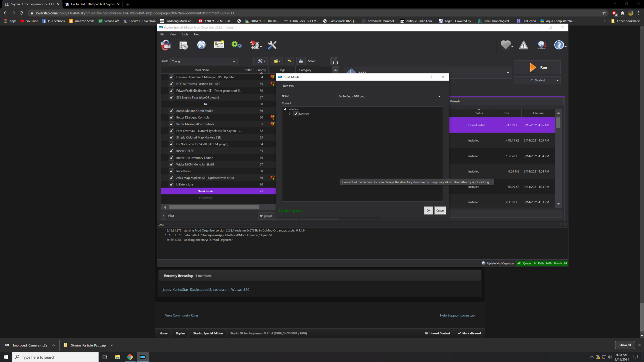Toggle UIExtensions mod checkbox

[171, 184]
